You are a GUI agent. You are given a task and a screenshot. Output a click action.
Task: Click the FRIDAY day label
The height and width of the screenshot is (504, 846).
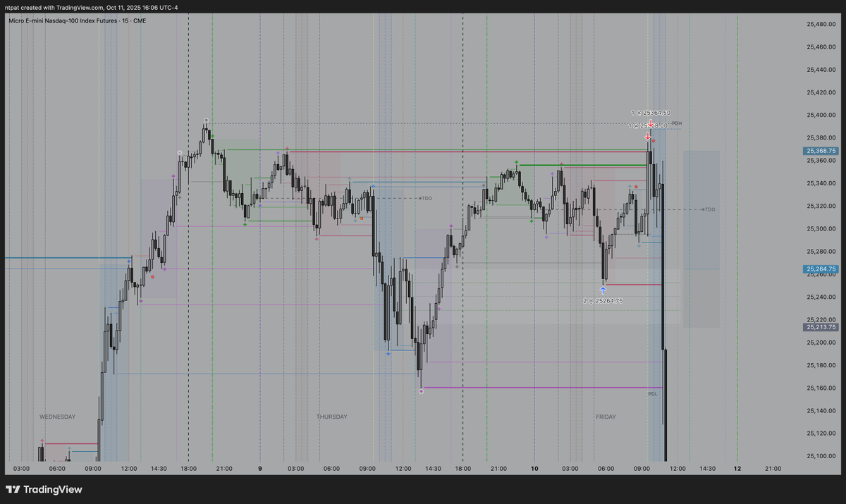tap(606, 417)
